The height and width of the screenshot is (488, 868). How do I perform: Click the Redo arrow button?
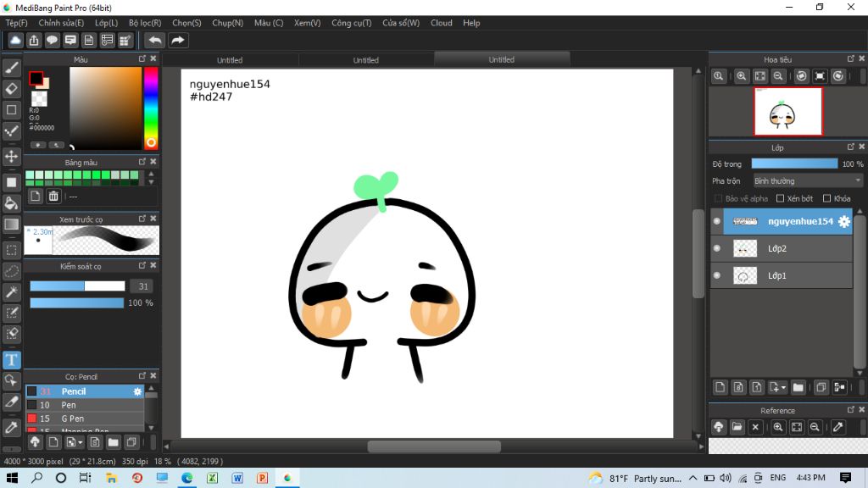click(x=177, y=41)
